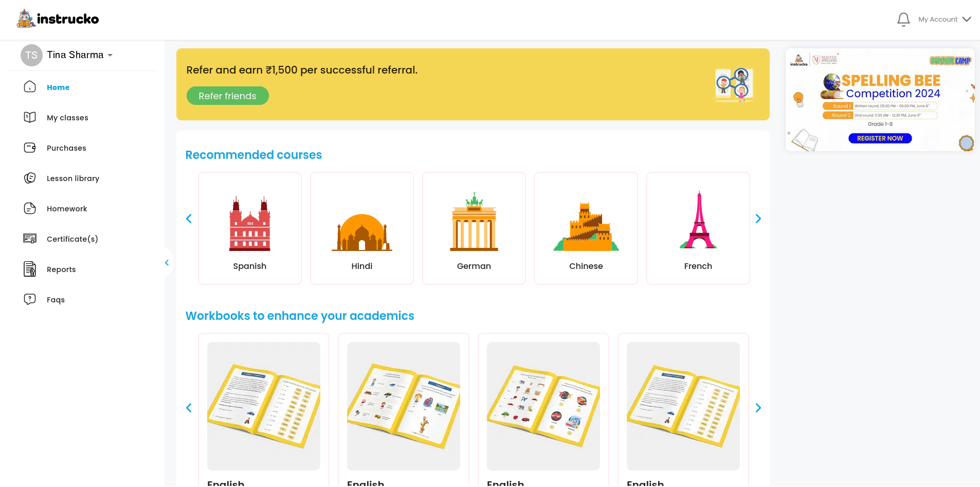Select the Homework icon in sidebar
Viewport: 980px width, 487px height.
click(30, 208)
